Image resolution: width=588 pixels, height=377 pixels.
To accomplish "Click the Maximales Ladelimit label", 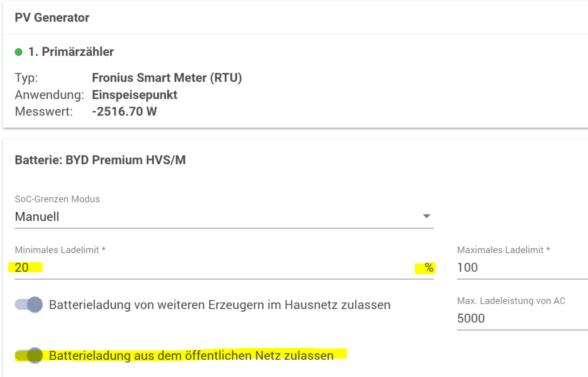I will 504,250.
